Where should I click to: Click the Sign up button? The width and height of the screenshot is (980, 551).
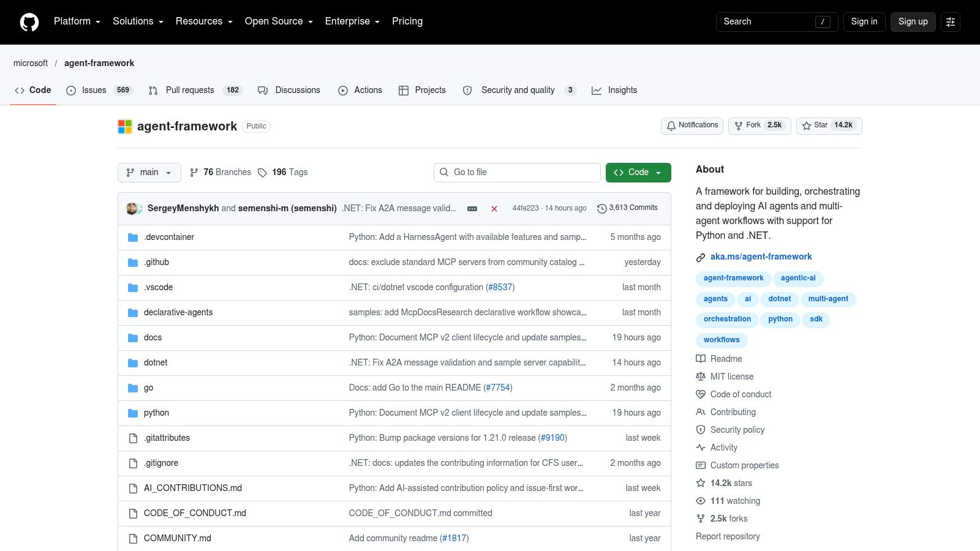click(x=913, y=22)
